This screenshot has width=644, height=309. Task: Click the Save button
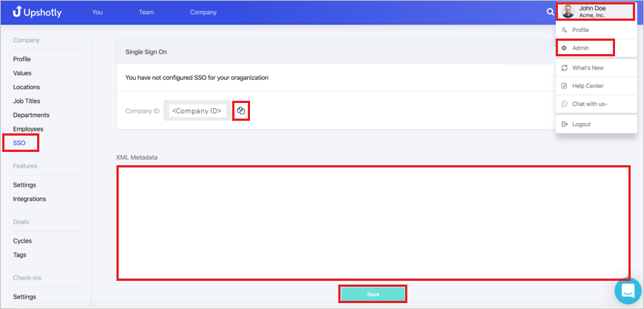coord(373,295)
